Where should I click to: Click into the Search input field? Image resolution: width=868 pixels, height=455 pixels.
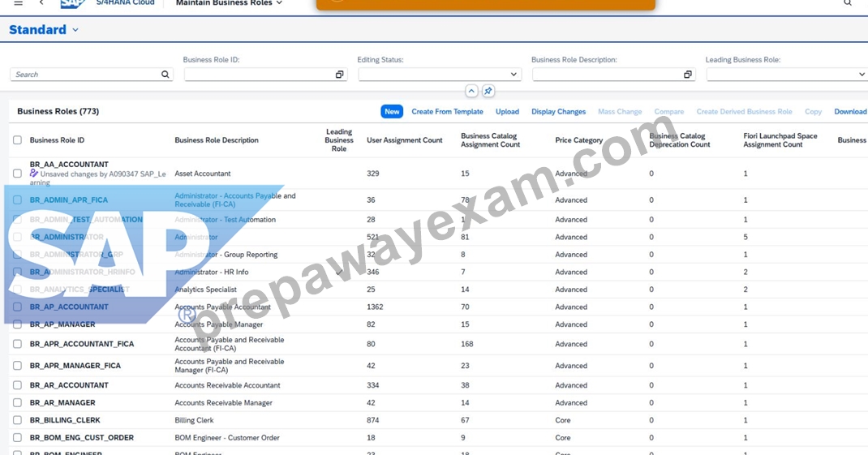tap(86, 74)
